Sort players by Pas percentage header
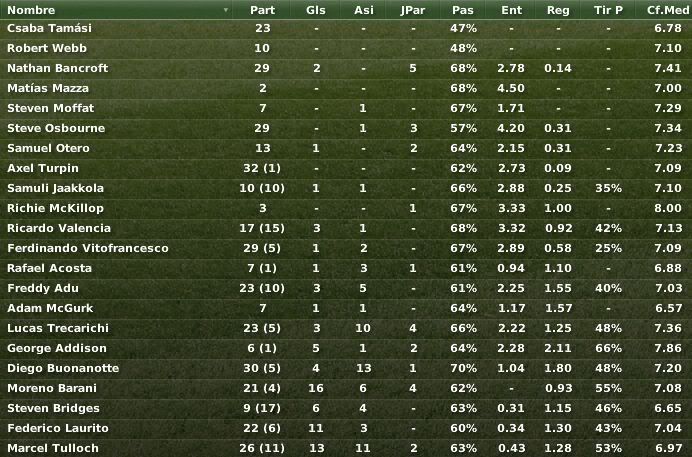 (463, 10)
